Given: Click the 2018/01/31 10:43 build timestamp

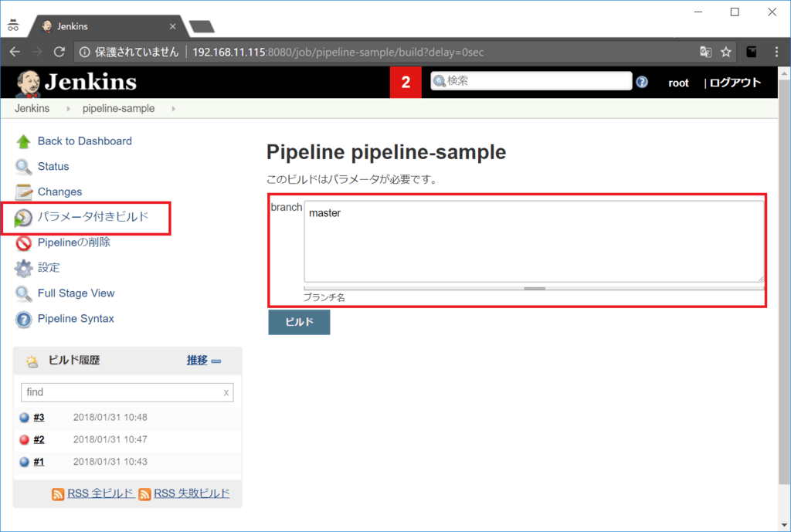Looking at the screenshot, I should 110,462.
